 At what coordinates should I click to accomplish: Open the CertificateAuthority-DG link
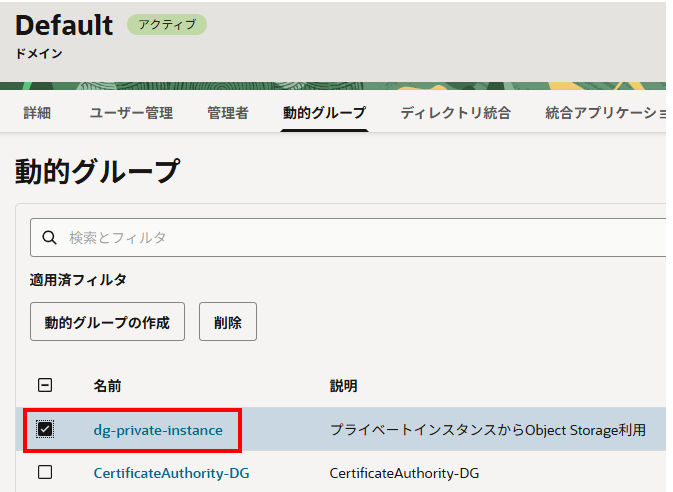171,472
